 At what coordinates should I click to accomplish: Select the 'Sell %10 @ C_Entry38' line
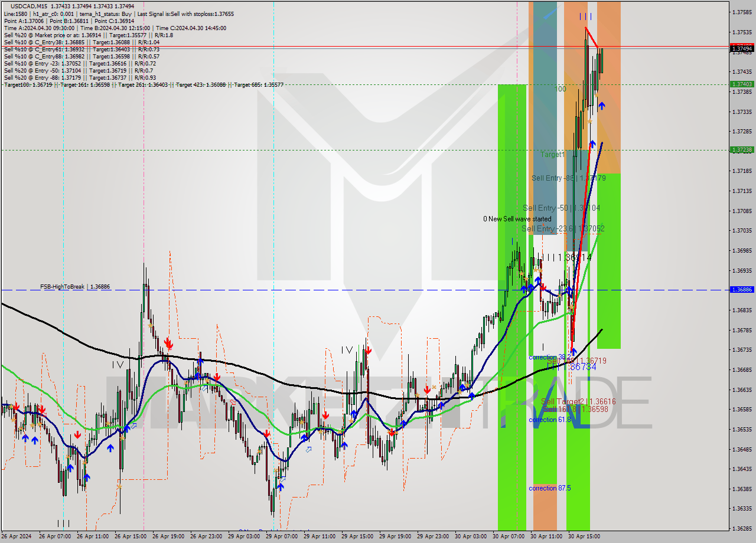(82, 42)
